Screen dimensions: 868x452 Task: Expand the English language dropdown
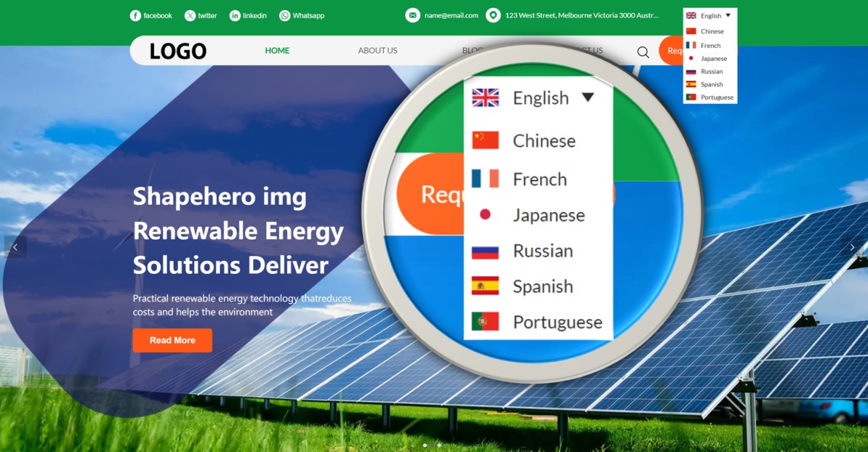point(710,15)
